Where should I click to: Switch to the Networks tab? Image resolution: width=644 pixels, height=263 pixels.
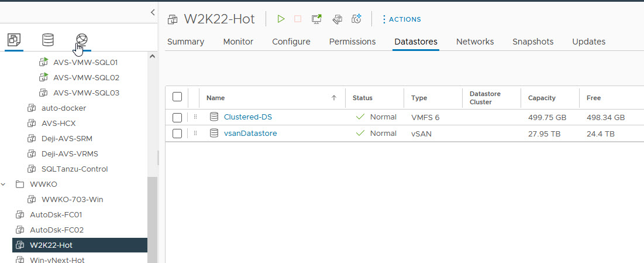coord(475,42)
